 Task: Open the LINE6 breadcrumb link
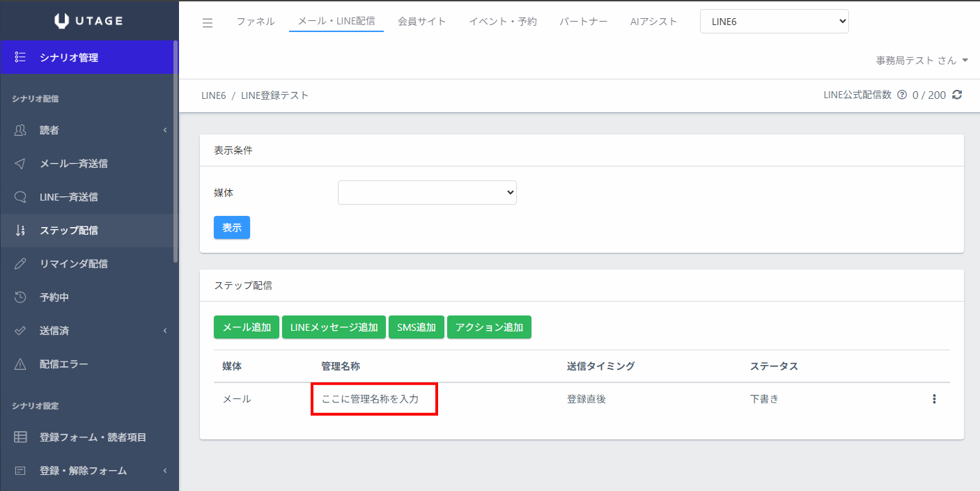point(214,95)
